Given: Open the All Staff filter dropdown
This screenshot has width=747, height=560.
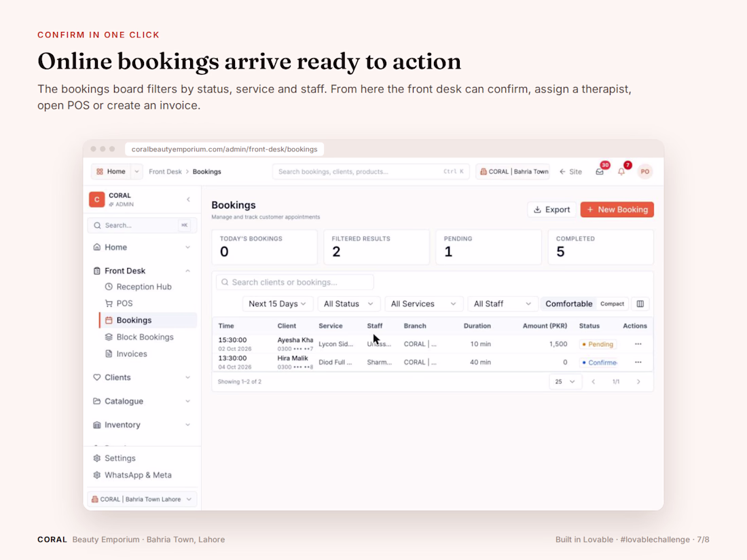Looking at the screenshot, I should click(x=502, y=304).
